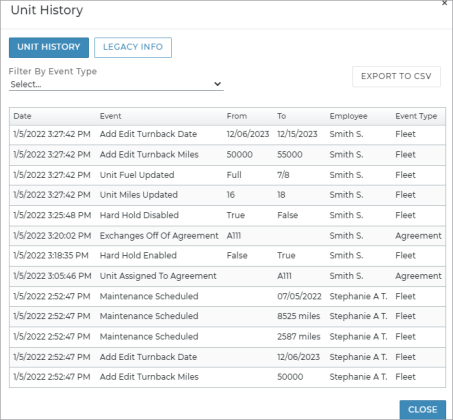Select the Date column header

22,116
